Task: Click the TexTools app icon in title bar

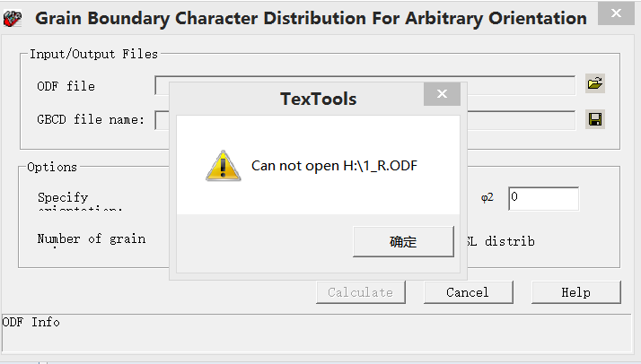Action: tap(13, 18)
